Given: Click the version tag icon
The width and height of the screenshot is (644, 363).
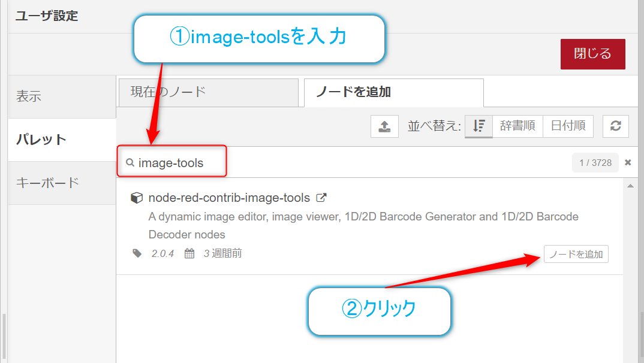Looking at the screenshot, I should (x=137, y=253).
